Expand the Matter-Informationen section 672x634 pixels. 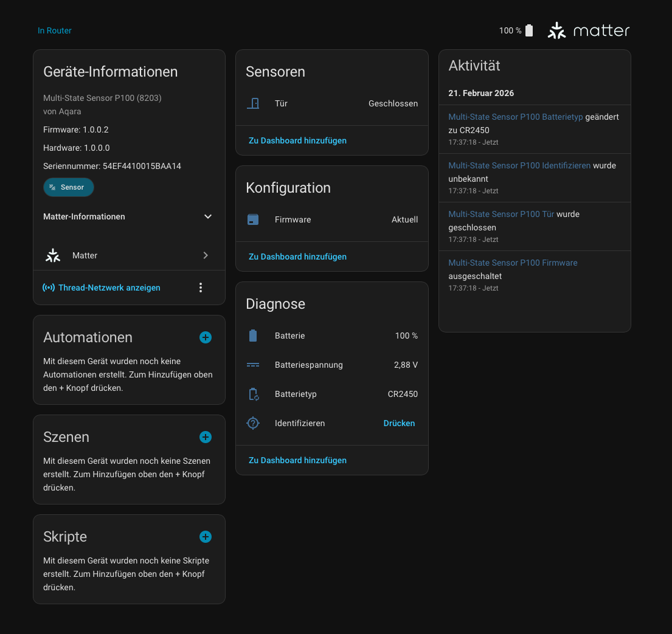pyautogui.click(x=208, y=216)
